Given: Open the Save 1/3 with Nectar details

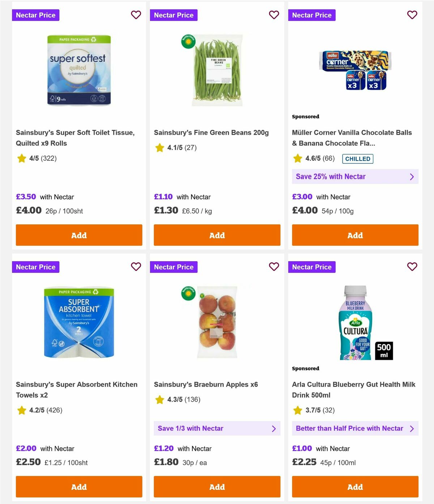Looking at the screenshot, I should point(217,428).
